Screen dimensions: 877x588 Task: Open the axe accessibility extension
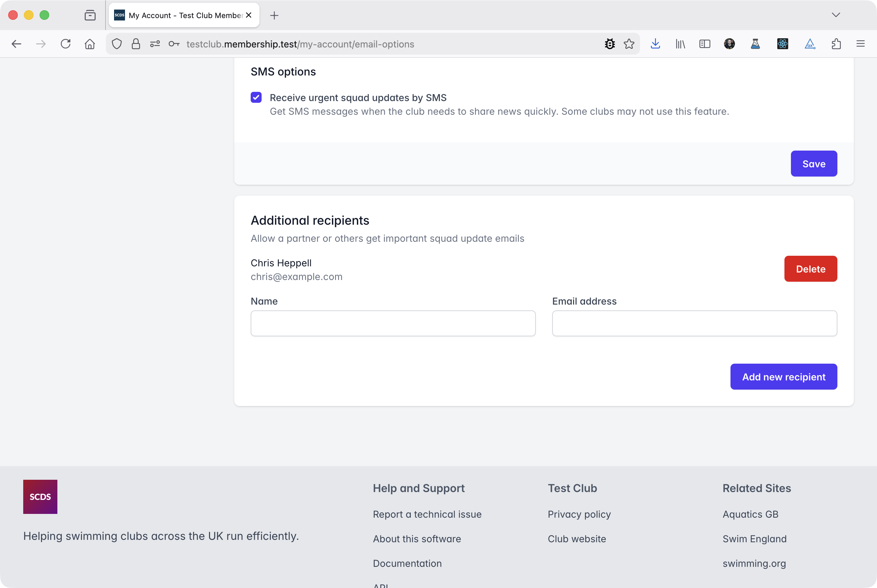tap(810, 44)
